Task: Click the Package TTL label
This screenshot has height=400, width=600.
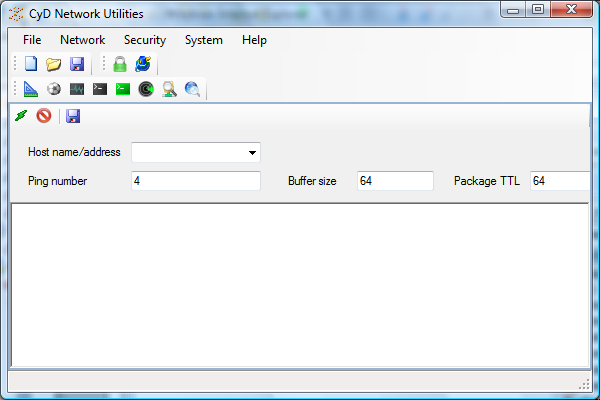Action: point(487,181)
